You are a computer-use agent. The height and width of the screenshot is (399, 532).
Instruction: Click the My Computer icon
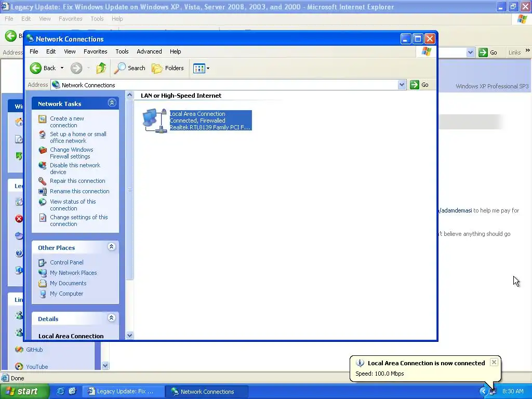43,294
